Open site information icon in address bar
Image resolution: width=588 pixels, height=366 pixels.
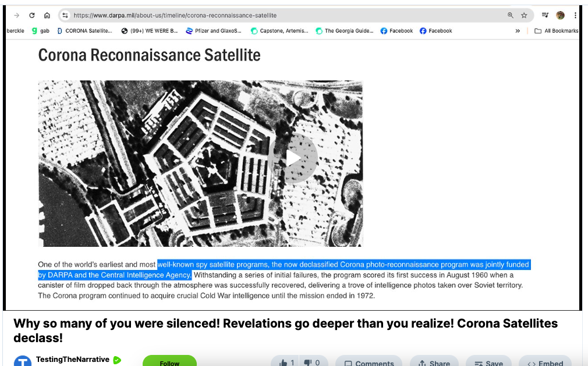pos(65,15)
